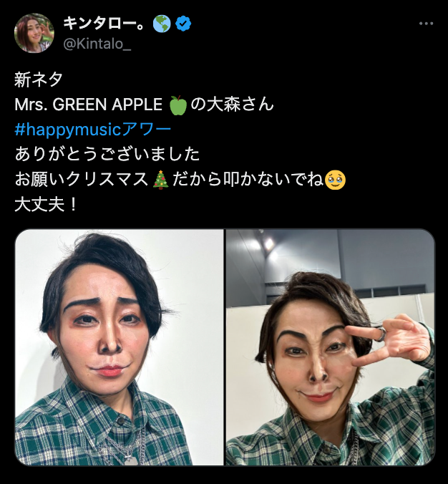Image resolution: width=448 pixels, height=484 pixels.
Task: Click the blue verified badge
Action: click(x=184, y=23)
